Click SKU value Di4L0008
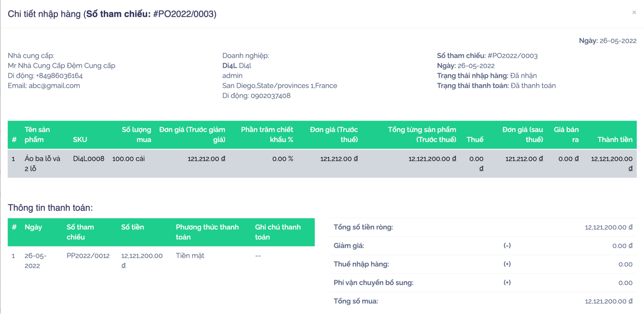This screenshot has height=314, width=644. (89, 159)
